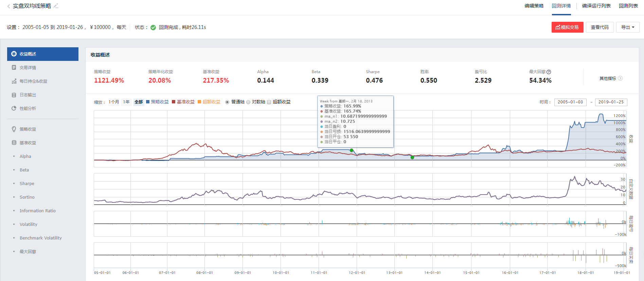Screen dimensions: 644x281
Task: Click the 查看代码 button
Action: click(600, 27)
